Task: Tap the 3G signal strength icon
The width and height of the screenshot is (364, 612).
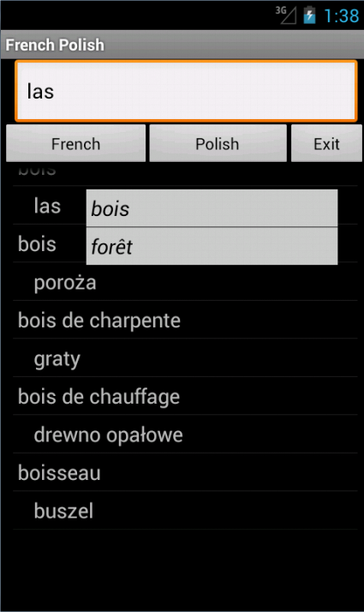Action: [x=286, y=15]
